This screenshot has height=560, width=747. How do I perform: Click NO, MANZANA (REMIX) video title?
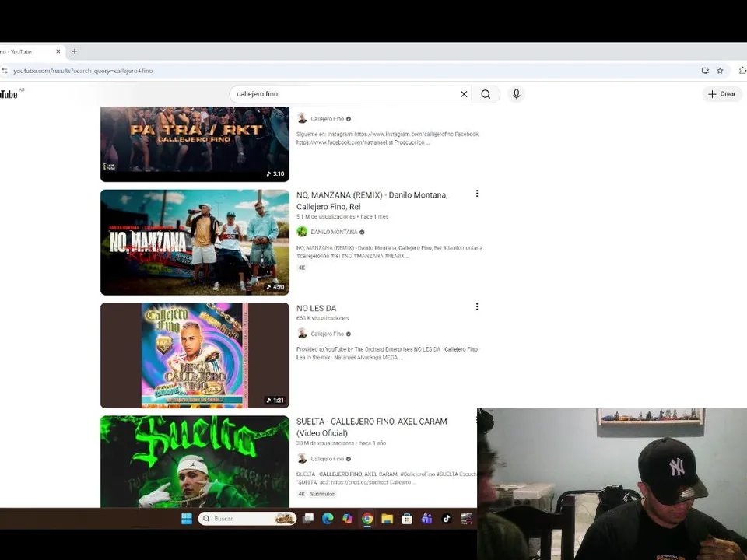click(372, 201)
